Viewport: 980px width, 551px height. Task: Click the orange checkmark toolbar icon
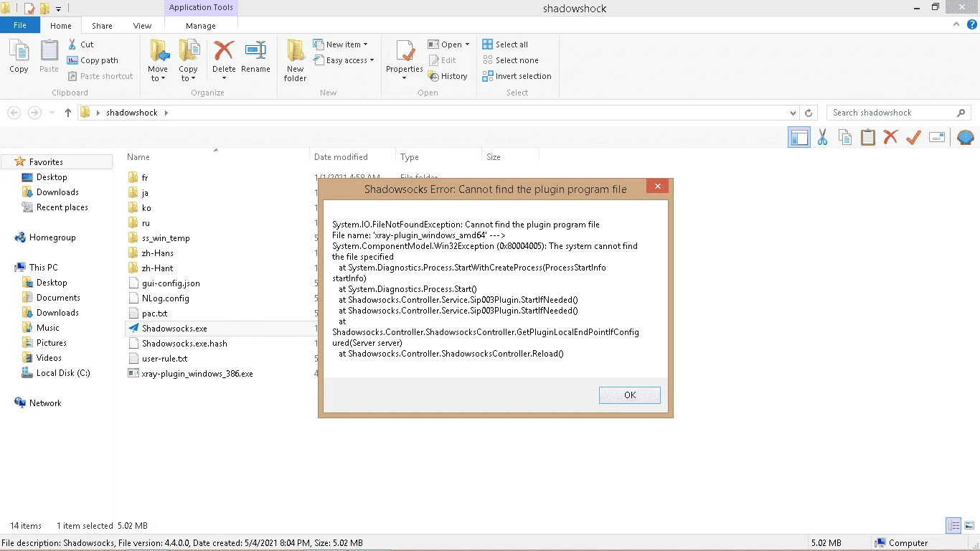pyautogui.click(x=913, y=137)
